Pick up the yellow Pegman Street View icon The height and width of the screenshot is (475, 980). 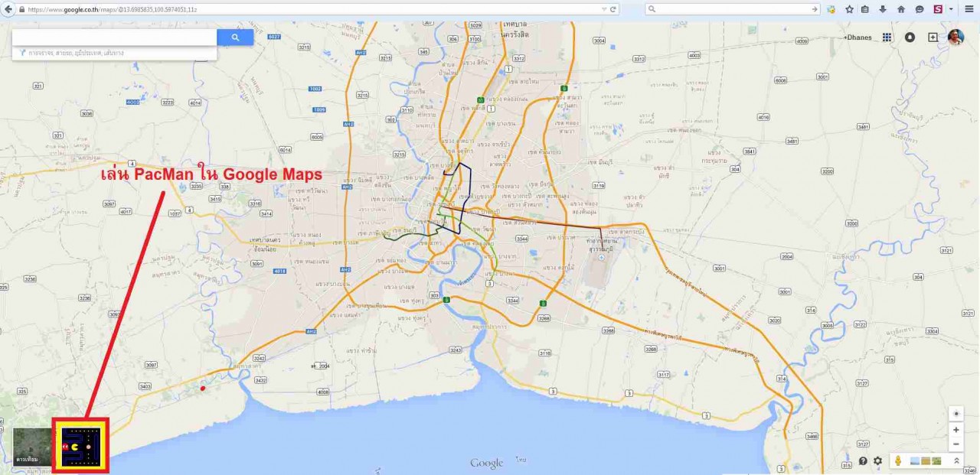(897, 461)
